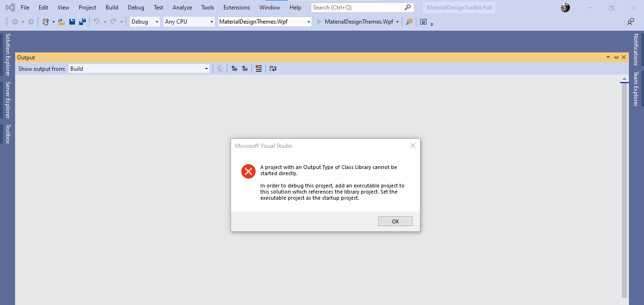Close the Output window panel

[x=624, y=57]
